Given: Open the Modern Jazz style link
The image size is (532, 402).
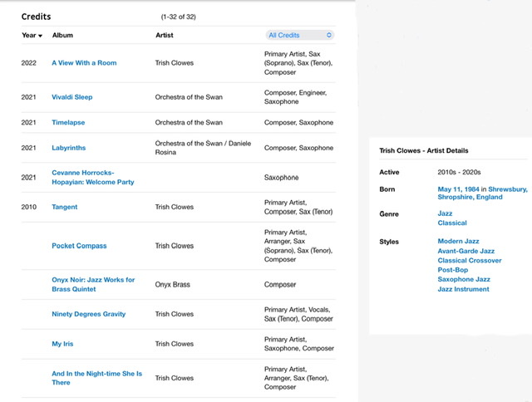Looking at the screenshot, I should click(x=458, y=242).
